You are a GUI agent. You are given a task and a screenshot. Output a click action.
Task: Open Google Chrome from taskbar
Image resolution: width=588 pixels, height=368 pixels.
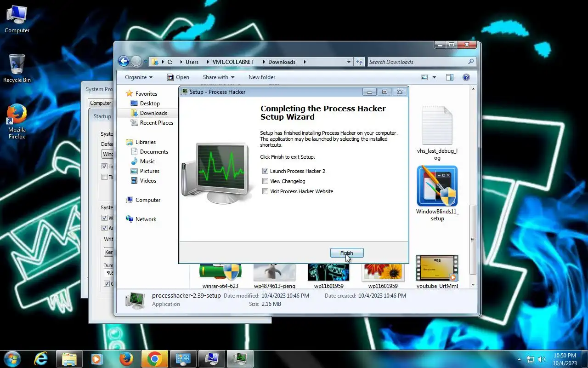155,359
